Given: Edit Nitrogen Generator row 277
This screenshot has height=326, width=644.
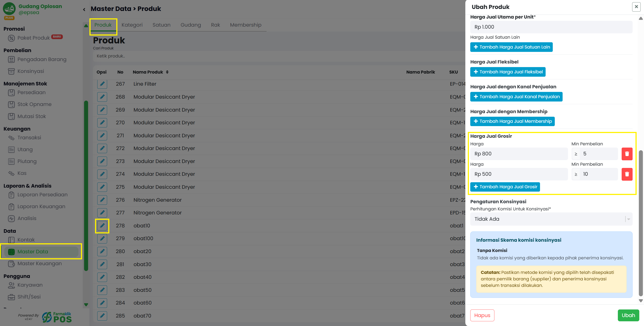Looking at the screenshot, I should (102, 213).
